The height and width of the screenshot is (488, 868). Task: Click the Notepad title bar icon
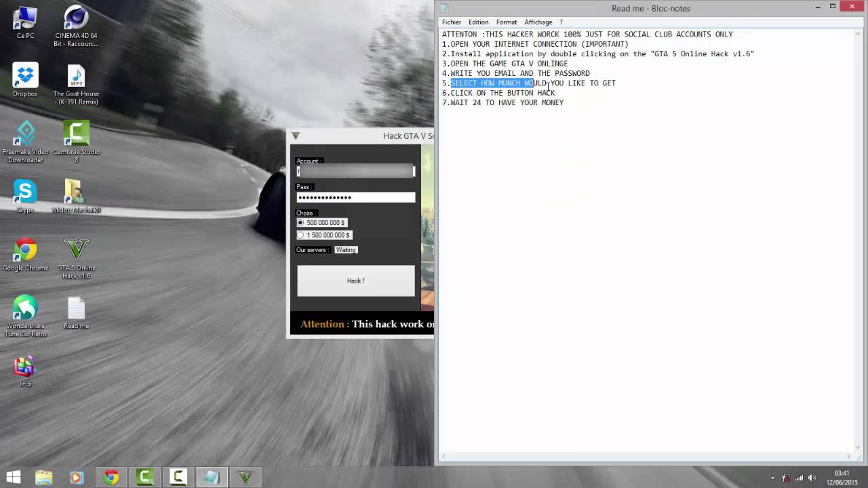tap(444, 8)
